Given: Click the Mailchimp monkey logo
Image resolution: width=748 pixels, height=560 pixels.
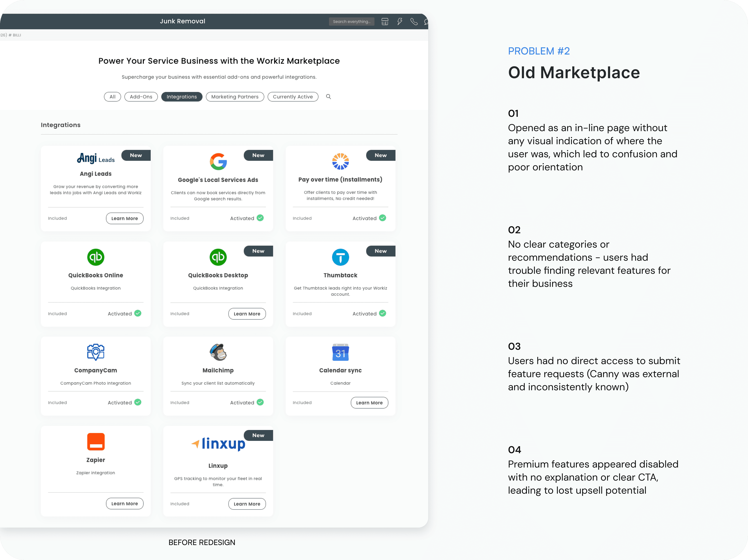Looking at the screenshot, I should click(218, 352).
